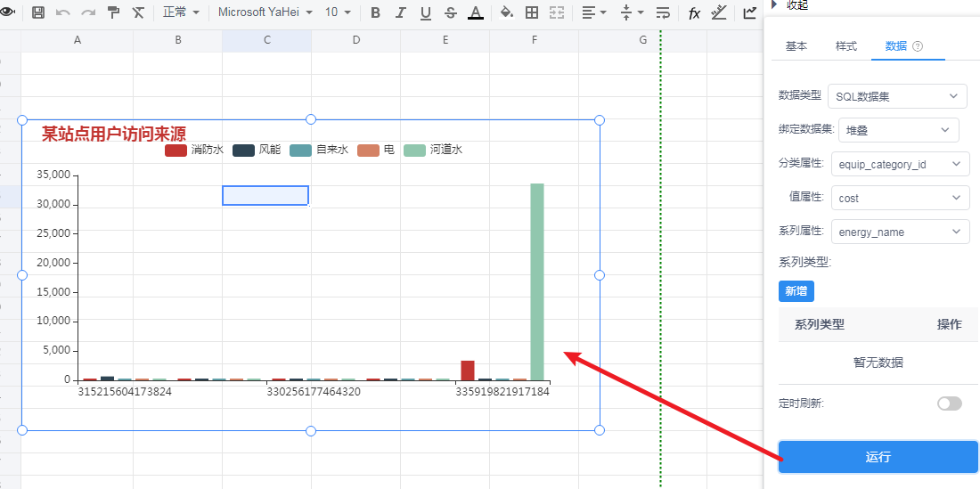Open the 绑定数据集 堆叠 dropdown

(x=899, y=131)
